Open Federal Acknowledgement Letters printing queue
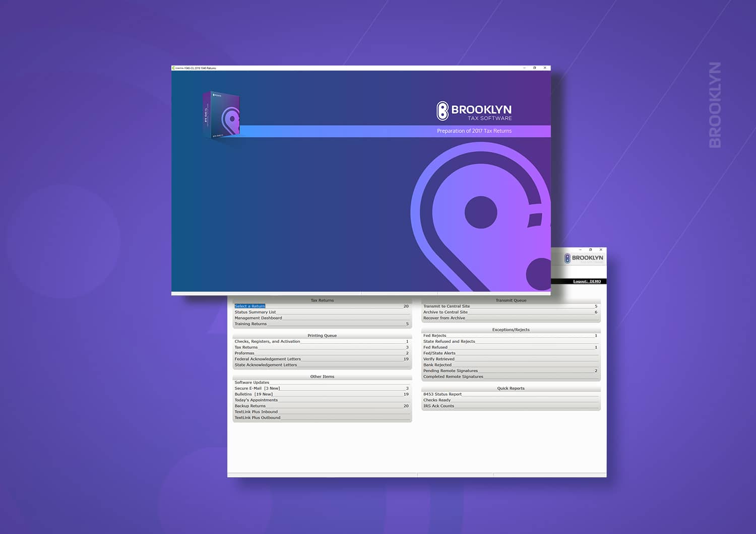756x534 pixels. pyautogui.click(x=268, y=359)
